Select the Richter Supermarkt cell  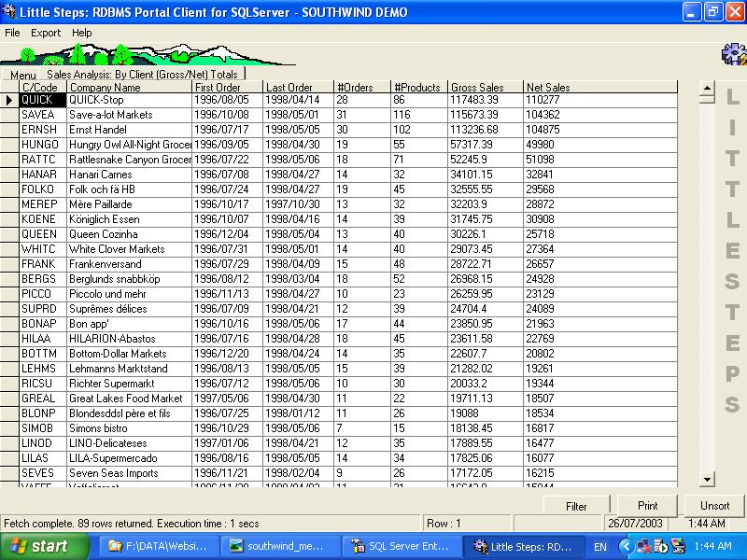pos(129,384)
